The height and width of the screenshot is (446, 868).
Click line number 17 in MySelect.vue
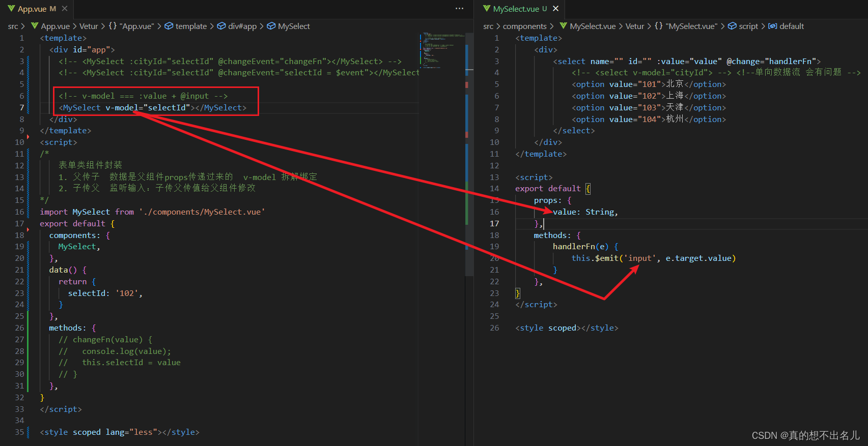coord(494,223)
